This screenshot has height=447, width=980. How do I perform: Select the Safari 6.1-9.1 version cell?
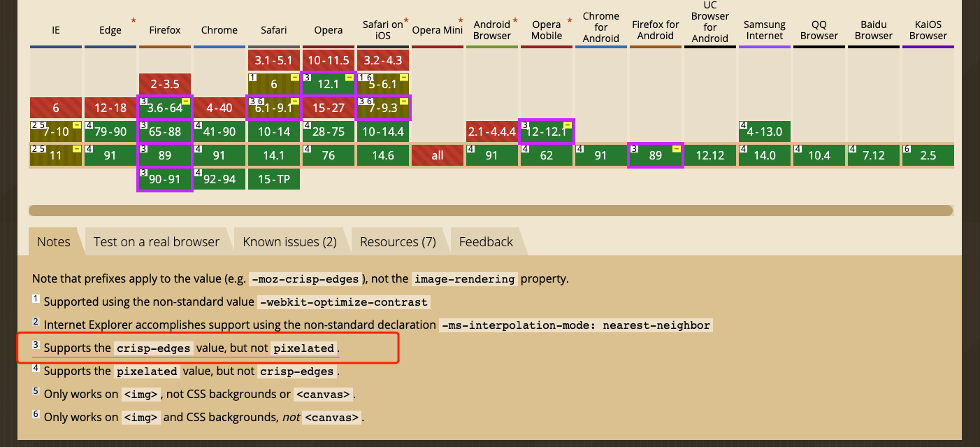click(274, 108)
